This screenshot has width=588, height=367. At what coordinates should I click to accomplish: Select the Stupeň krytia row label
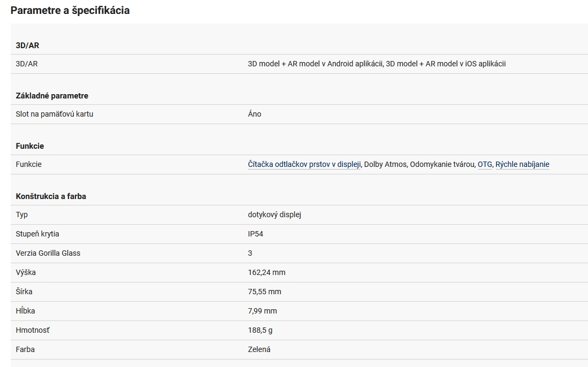(37, 234)
